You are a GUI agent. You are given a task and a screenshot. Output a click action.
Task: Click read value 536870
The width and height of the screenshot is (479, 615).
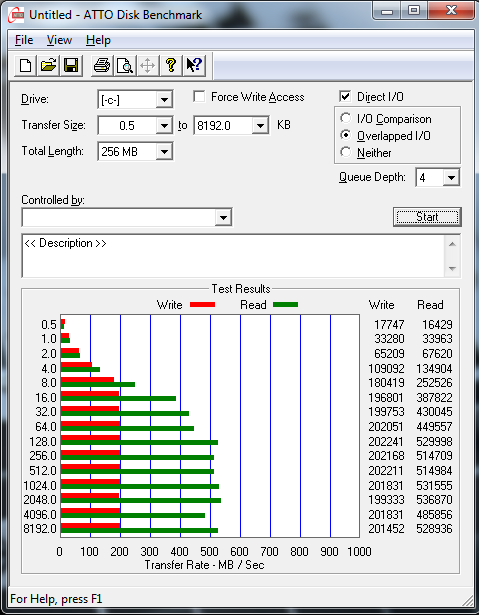point(434,500)
